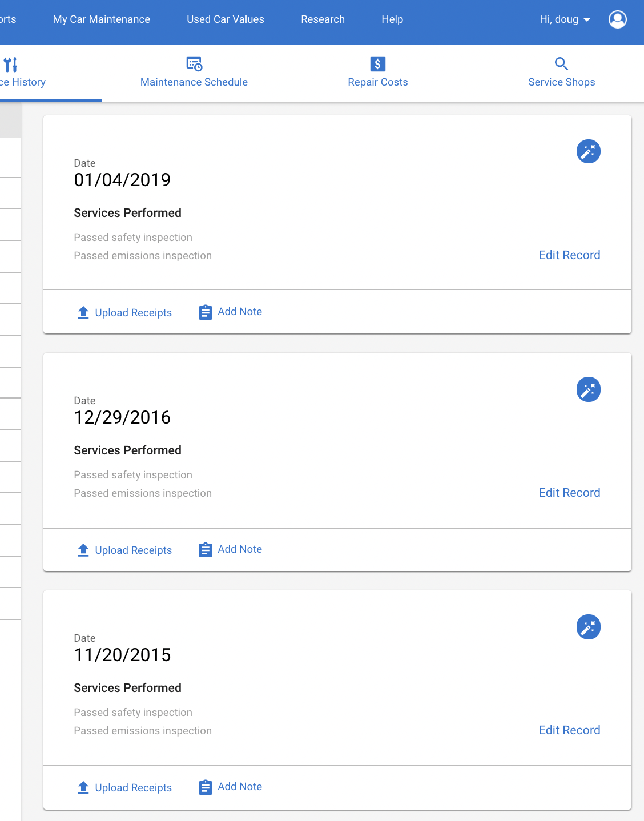This screenshot has width=644, height=821.
Task: Open My Car Maintenance menu
Action: pos(102,19)
